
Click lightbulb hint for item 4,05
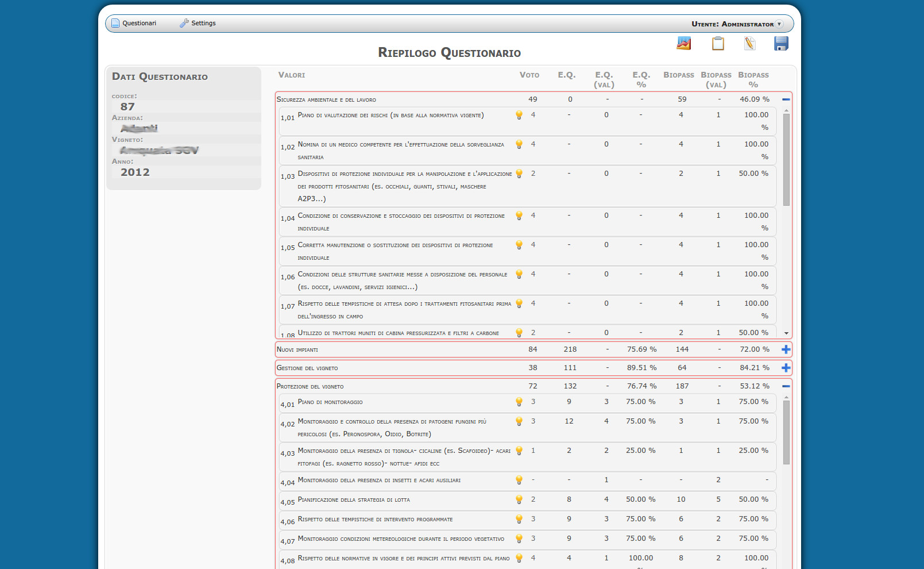click(x=519, y=499)
